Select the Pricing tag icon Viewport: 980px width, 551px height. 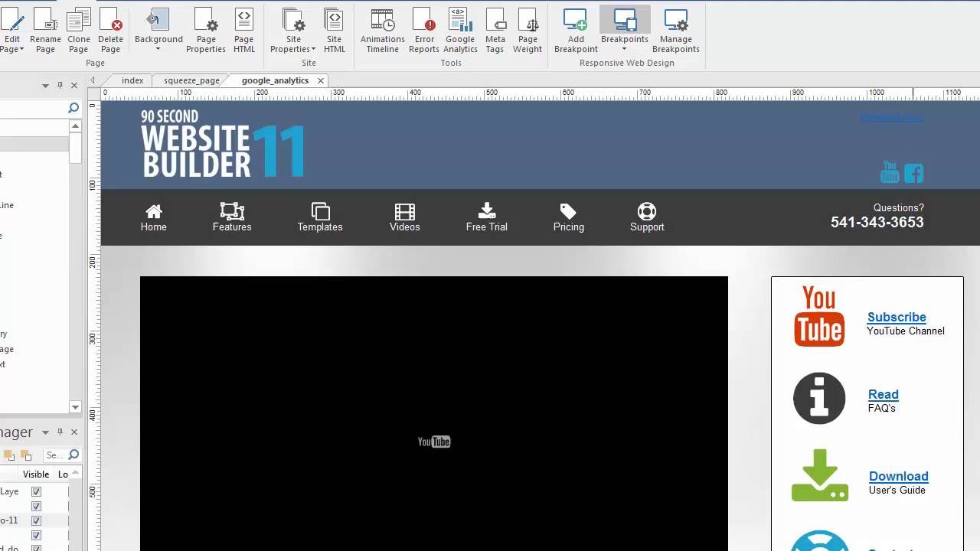(568, 211)
